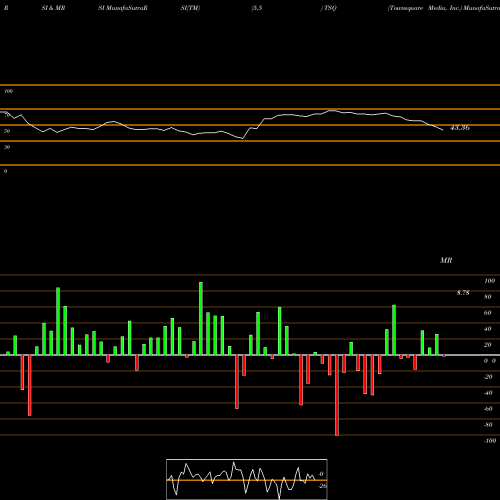Click the ') TSQ' ticker text in header
Image resolution: width=500 pixels, height=500 pixels.
tap(329, 8)
